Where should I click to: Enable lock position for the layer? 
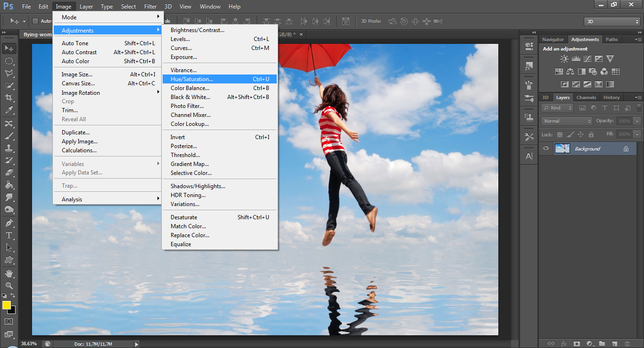pyautogui.click(x=580, y=134)
